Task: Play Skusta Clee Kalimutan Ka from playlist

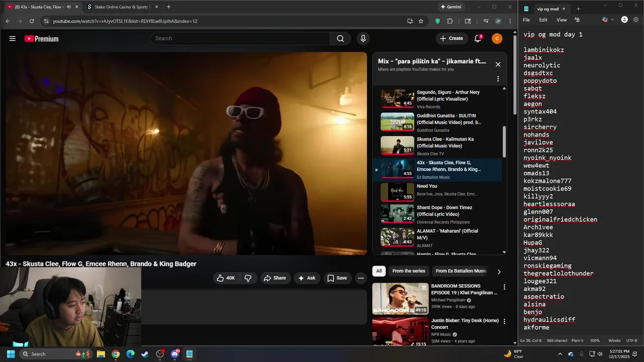Action: click(436, 146)
